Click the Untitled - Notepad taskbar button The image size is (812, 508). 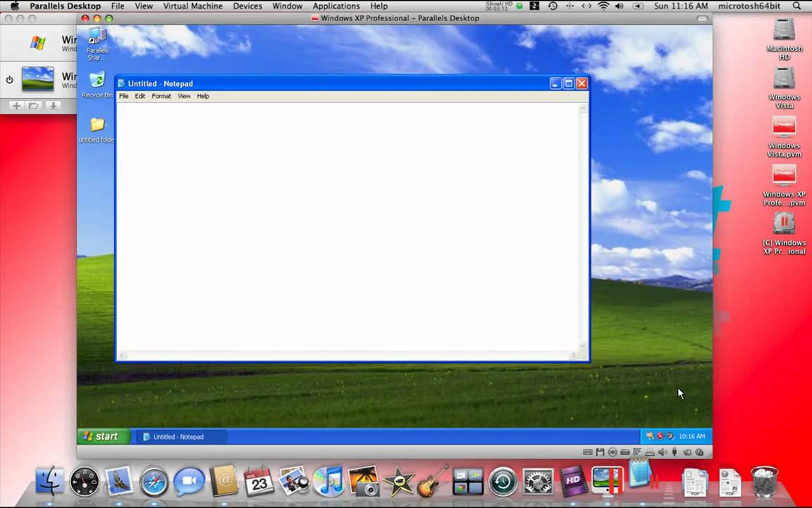(180, 437)
